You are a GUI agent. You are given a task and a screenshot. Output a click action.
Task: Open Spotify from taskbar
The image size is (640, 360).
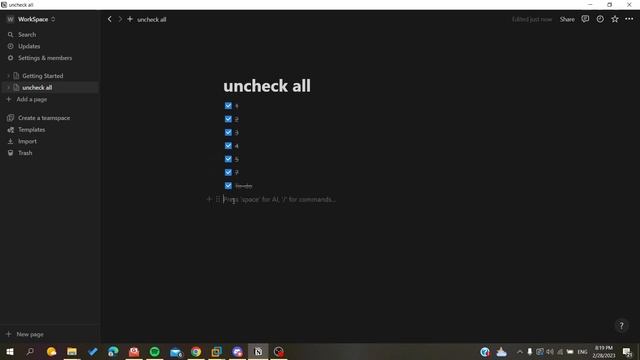(155, 351)
